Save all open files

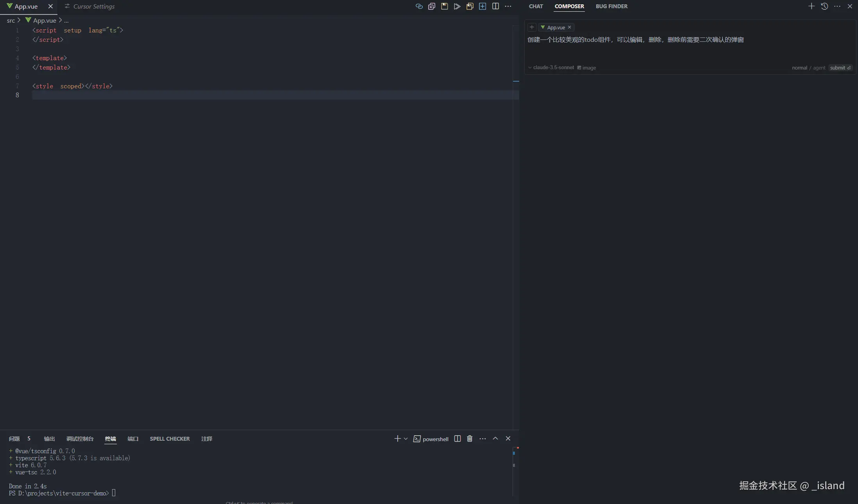470,6
